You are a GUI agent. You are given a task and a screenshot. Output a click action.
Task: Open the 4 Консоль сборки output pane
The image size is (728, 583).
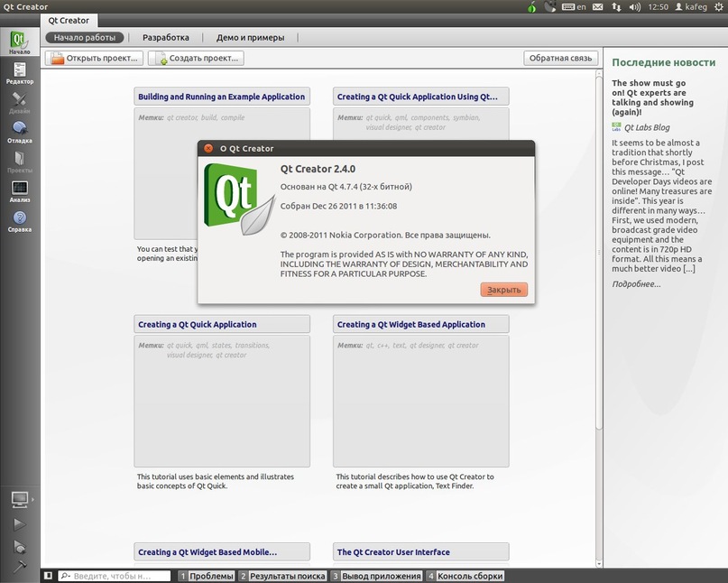coord(465,576)
